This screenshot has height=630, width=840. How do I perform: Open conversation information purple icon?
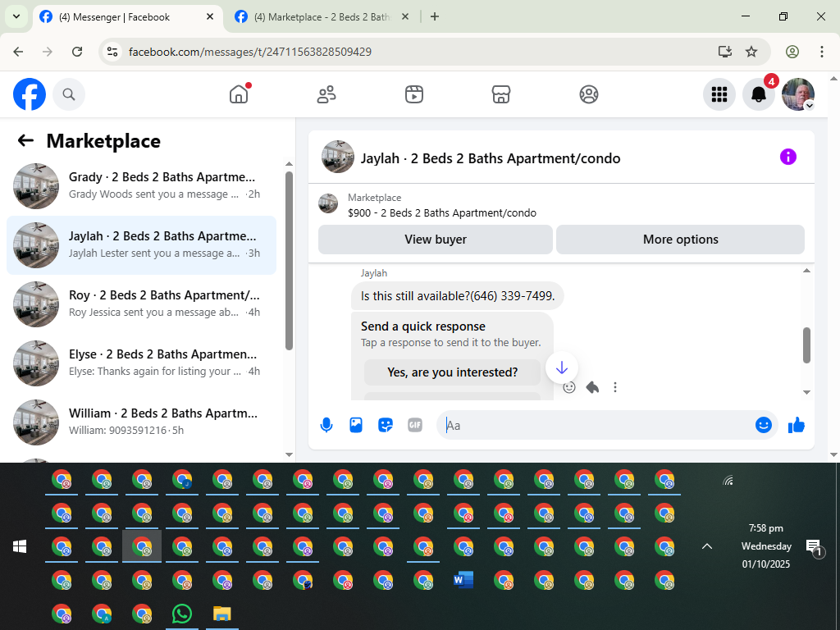788,157
